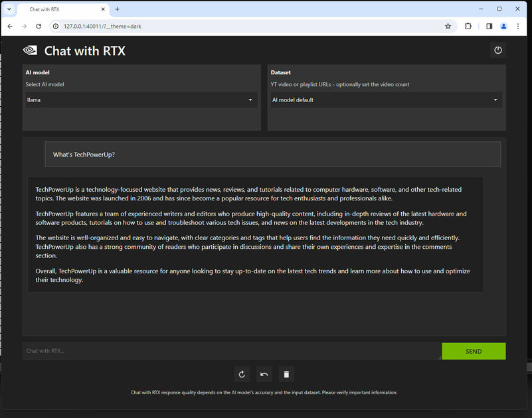The image size is (532, 418).
Task: Open a new browser tab
Action: pos(118,9)
